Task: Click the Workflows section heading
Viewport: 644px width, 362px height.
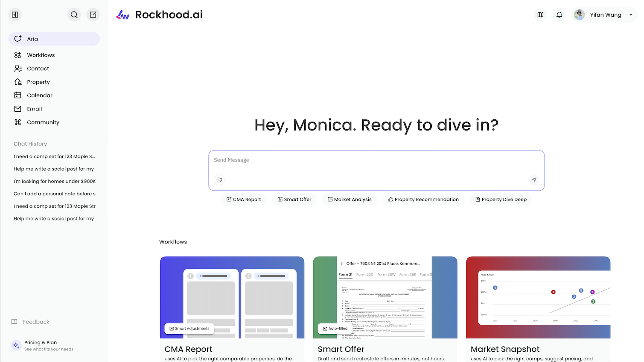Action: 173,242
